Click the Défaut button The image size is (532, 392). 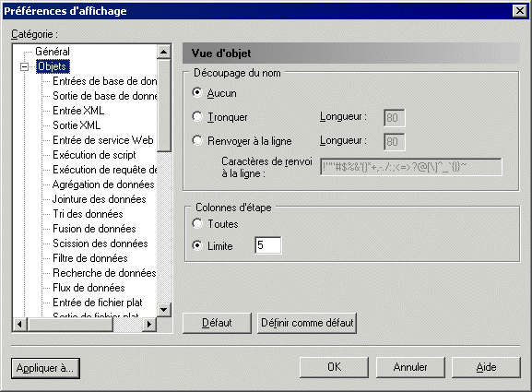click(x=217, y=323)
